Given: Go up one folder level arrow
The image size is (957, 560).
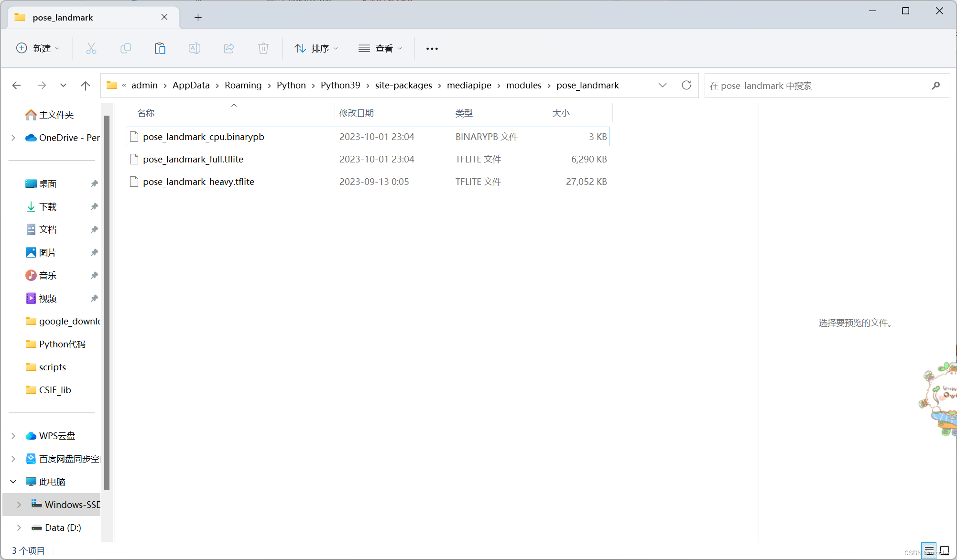Looking at the screenshot, I should 86,86.
